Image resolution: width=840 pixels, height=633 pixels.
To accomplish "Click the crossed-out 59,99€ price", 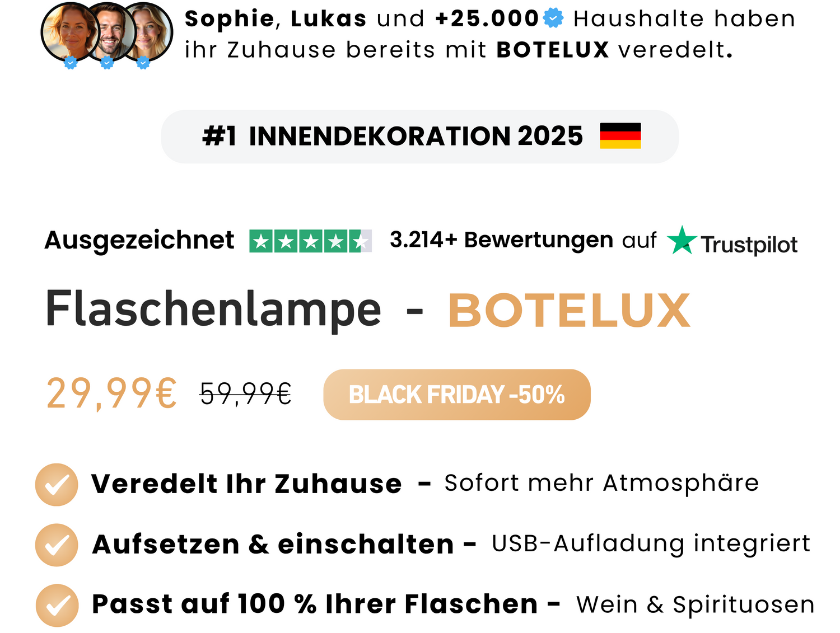I will (x=246, y=393).
